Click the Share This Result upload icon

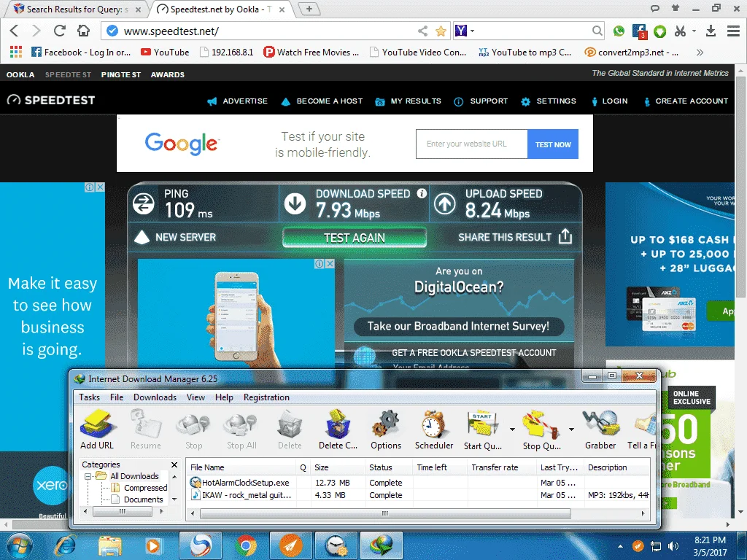click(x=565, y=236)
